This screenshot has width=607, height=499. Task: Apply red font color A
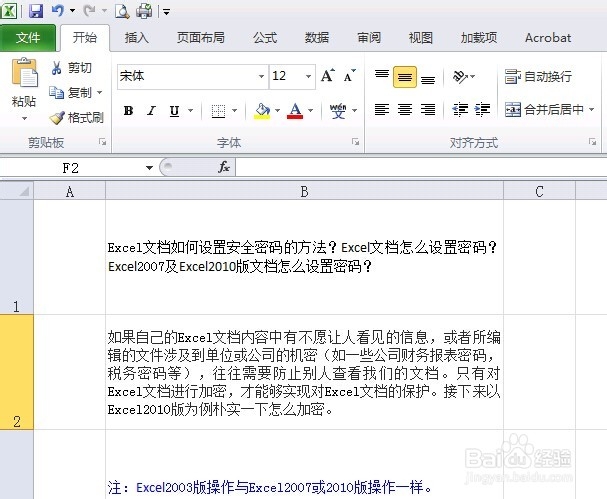click(295, 111)
